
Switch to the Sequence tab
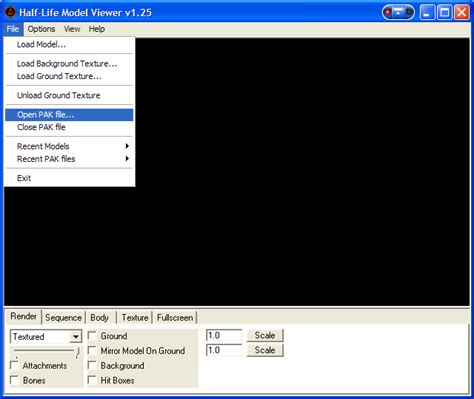[x=63, y=318]
